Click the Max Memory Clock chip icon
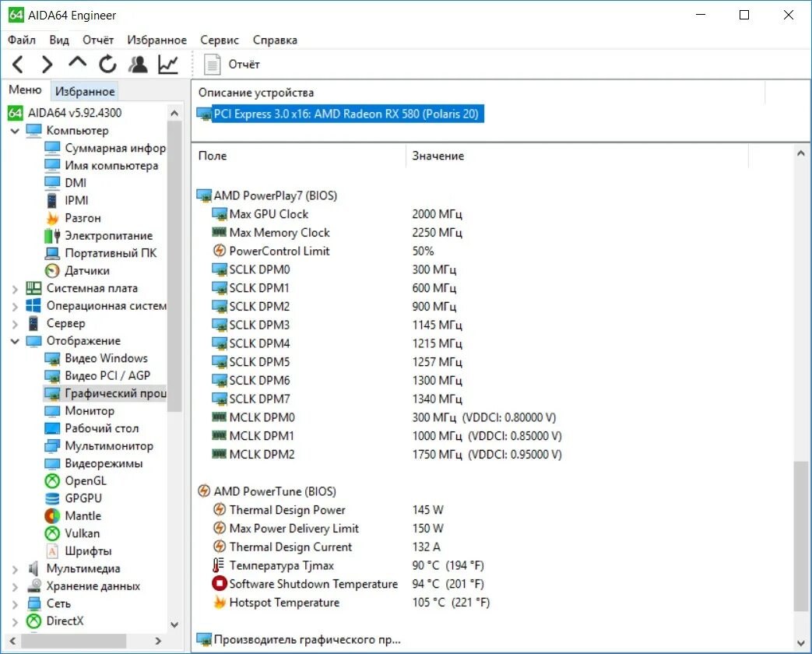 pos(219,232)
